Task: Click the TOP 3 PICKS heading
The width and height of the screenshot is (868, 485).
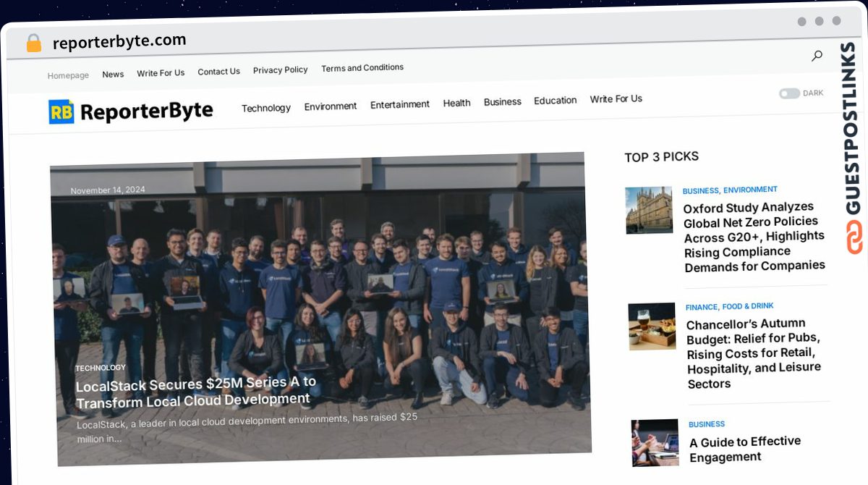Action: (662, 157)
